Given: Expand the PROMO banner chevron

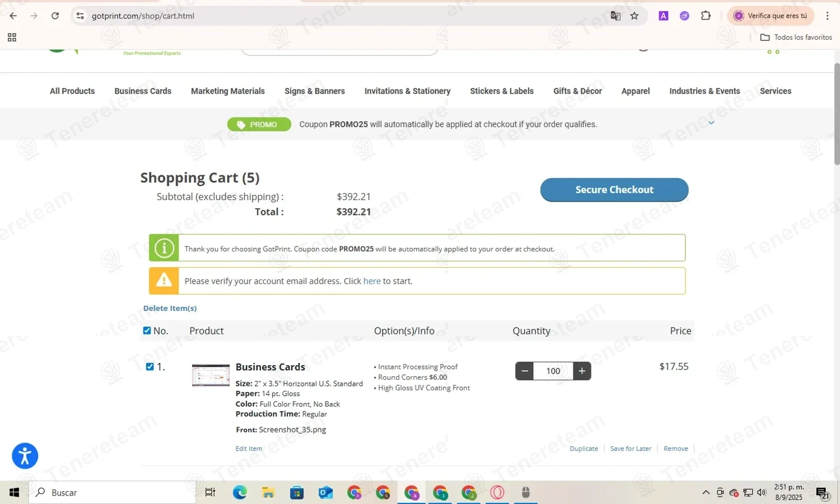Looking at the screenshot, I should click(711, 123).
